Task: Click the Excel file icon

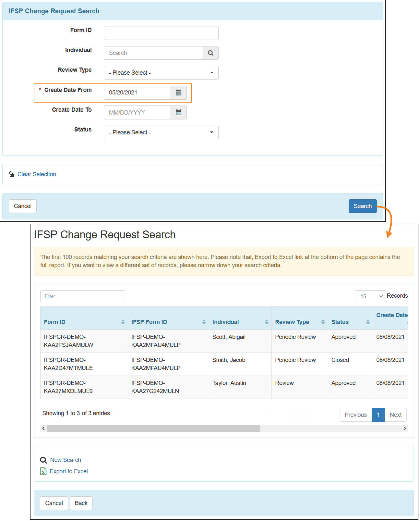Action: pos(43,471)
